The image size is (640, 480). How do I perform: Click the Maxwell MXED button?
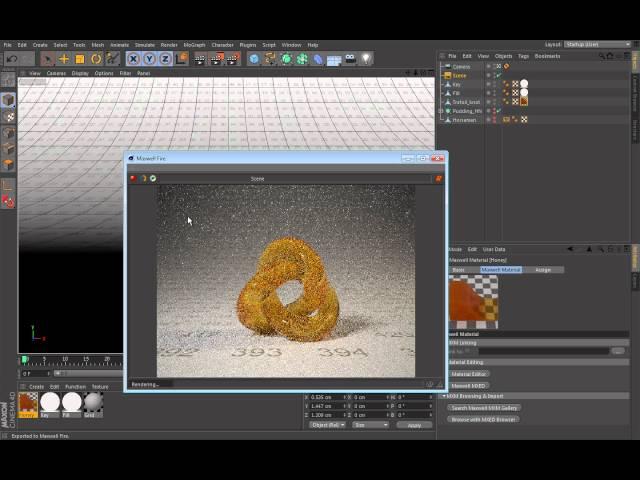(468, 386)
